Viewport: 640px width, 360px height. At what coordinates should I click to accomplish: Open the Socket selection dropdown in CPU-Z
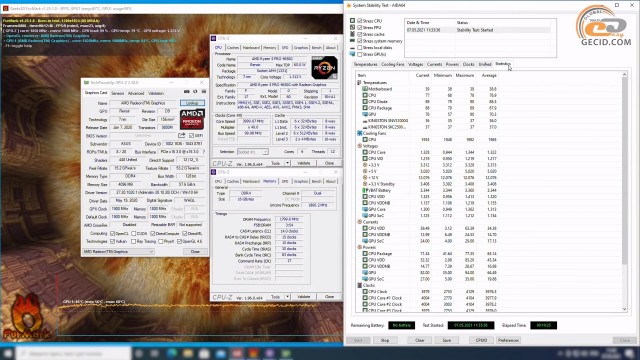point(253,152)
